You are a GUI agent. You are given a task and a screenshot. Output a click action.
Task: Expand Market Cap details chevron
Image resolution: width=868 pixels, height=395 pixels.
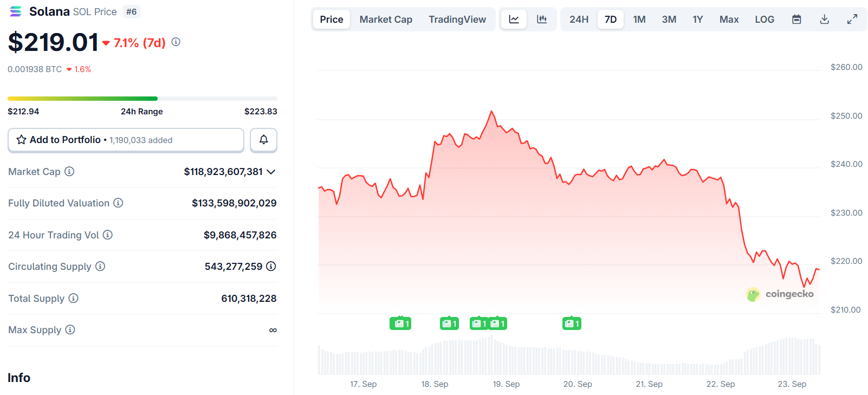click(x=271, y=172)
